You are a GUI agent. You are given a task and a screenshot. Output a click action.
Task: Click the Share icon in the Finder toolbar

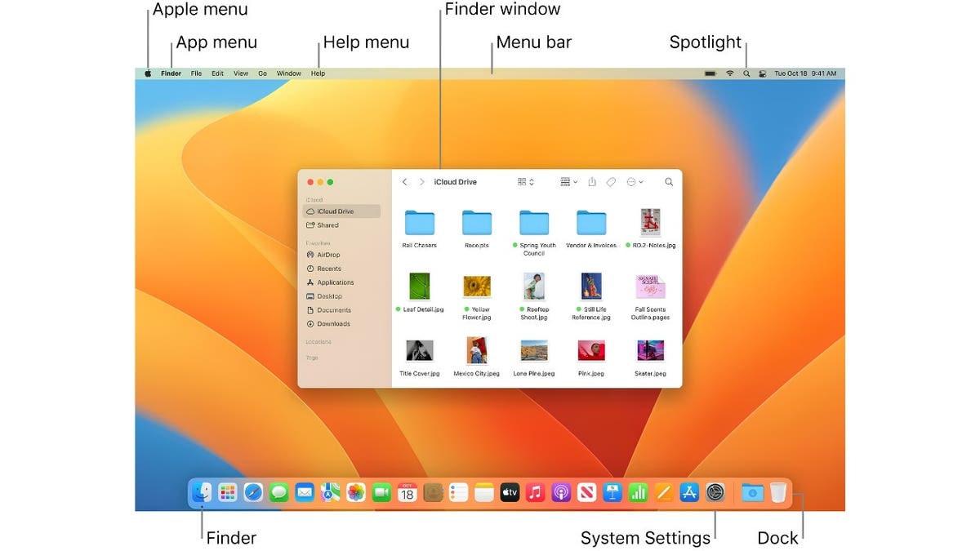click(593, 182)
